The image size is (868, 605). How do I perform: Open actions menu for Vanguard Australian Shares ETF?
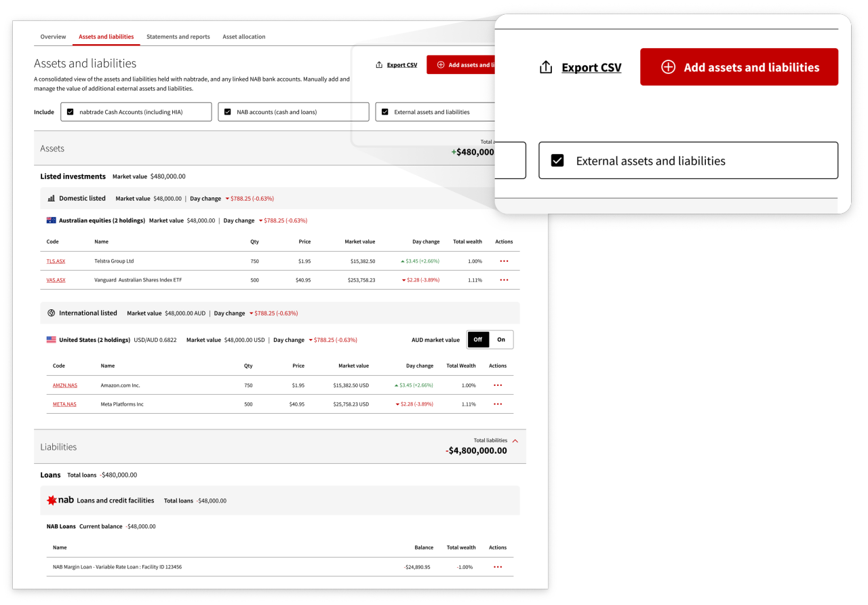[504, 280]
